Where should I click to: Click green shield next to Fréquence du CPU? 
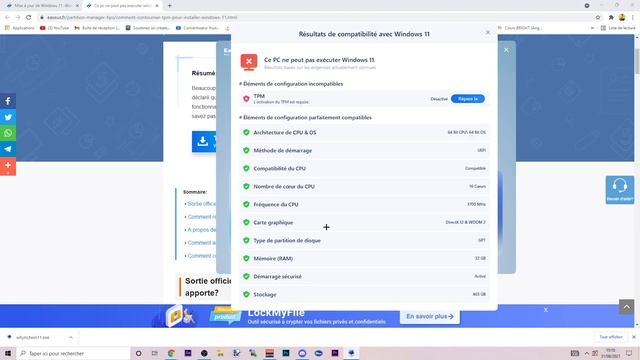[x=246, y=204]
